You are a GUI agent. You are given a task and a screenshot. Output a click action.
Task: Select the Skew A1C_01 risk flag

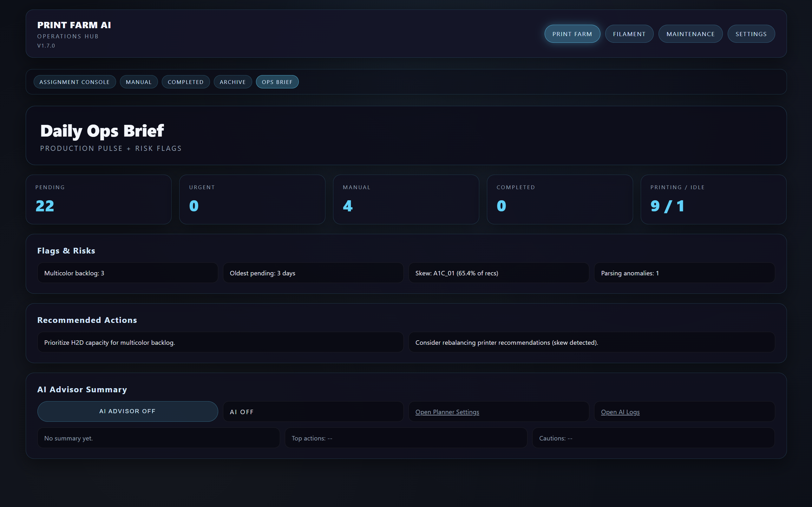pos(499,273)
